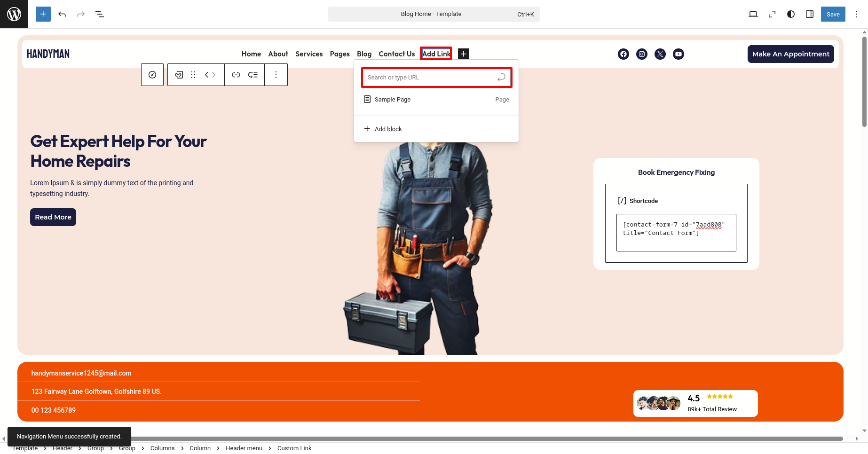Select the parent Navigation block compass icon
Screen dimensions: 868x454
point(152,75)
